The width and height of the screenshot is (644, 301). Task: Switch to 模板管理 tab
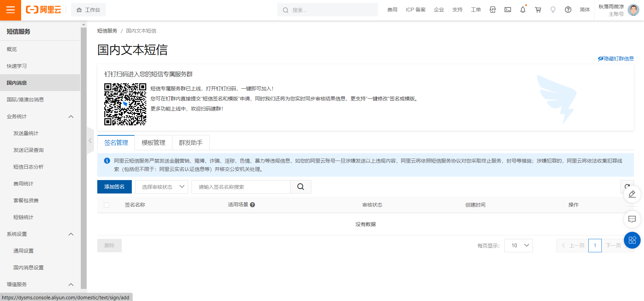click(153, 142)
